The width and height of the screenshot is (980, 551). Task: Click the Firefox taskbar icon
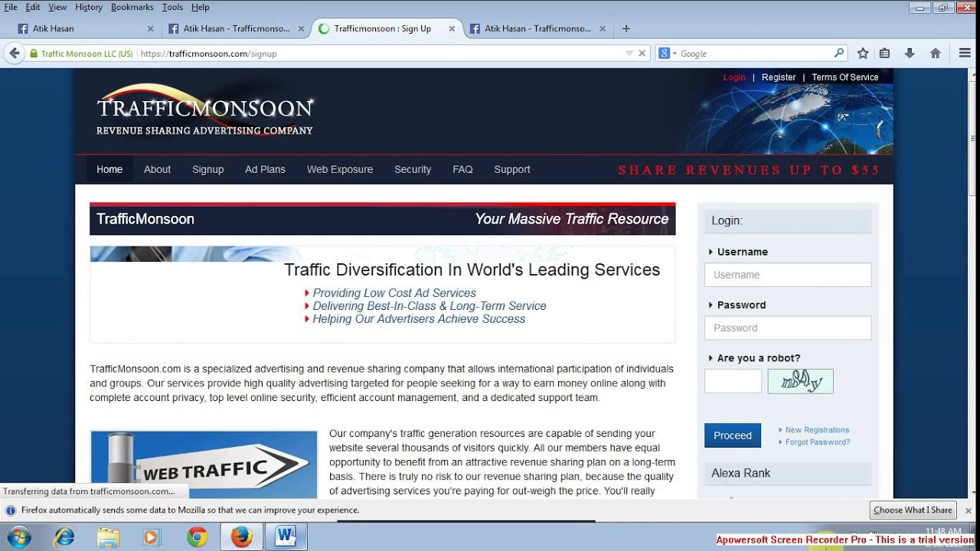[x=241, y=537]
